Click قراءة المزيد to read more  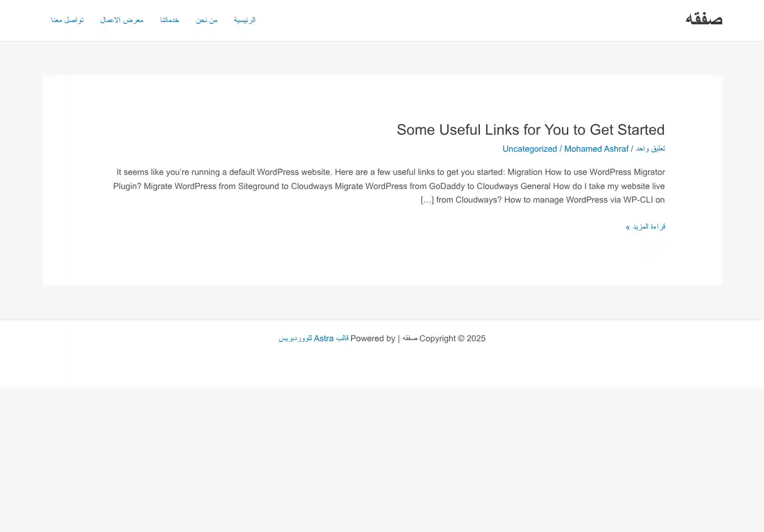pos(649,227)
